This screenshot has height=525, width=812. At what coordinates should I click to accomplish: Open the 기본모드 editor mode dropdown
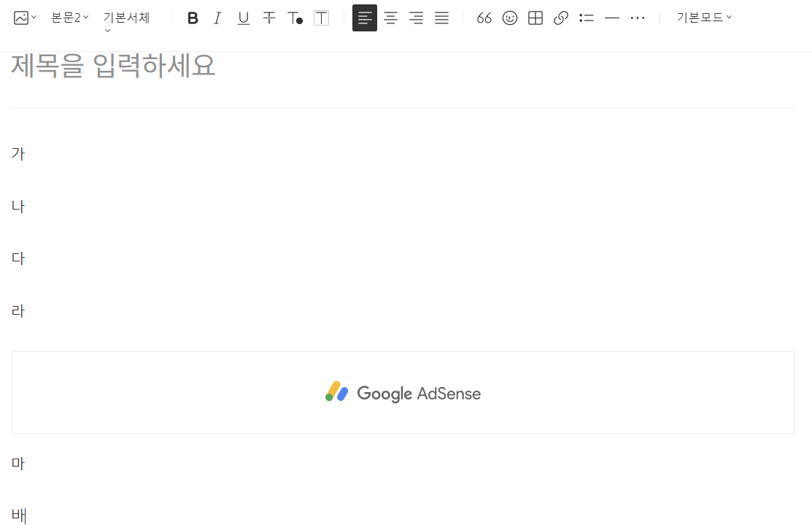(x=704, y=18)
